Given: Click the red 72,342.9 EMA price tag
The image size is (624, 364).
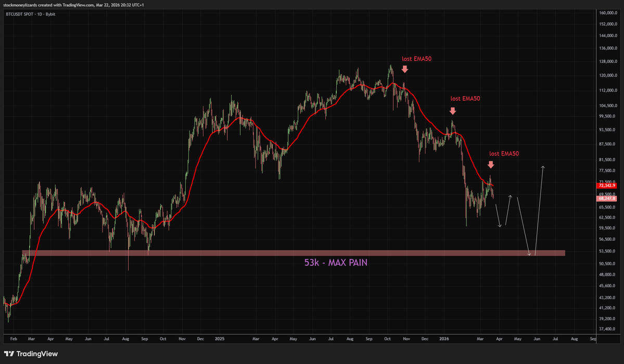Looking at the screenshot, I should tap(607, 186).
